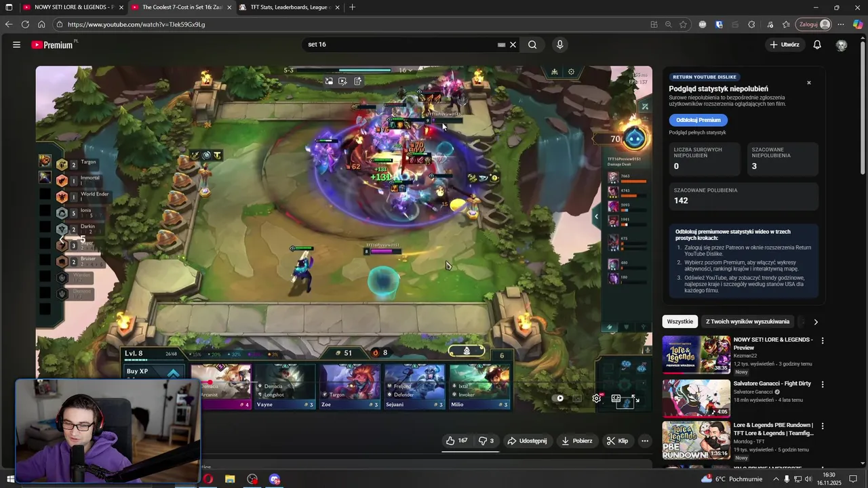
Task: Switch to TFT Stats, Leaderboards browser tab
Action: pyautogui.click(x=289, y=7)
